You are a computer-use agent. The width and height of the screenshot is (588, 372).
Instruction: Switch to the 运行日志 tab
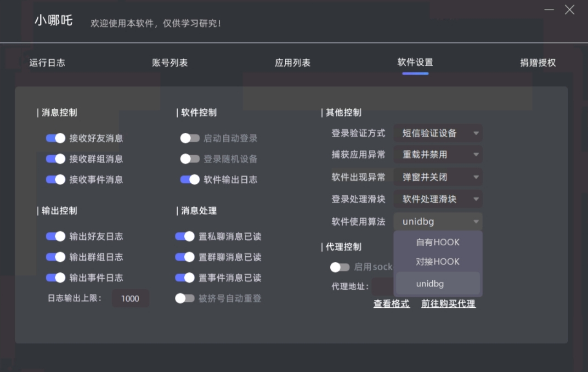pos(47,63)
